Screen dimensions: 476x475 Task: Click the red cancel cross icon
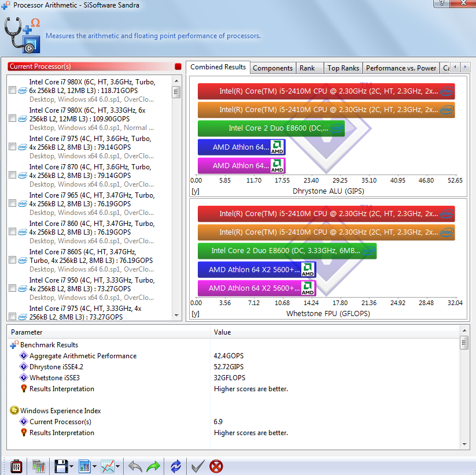point(216,466)
